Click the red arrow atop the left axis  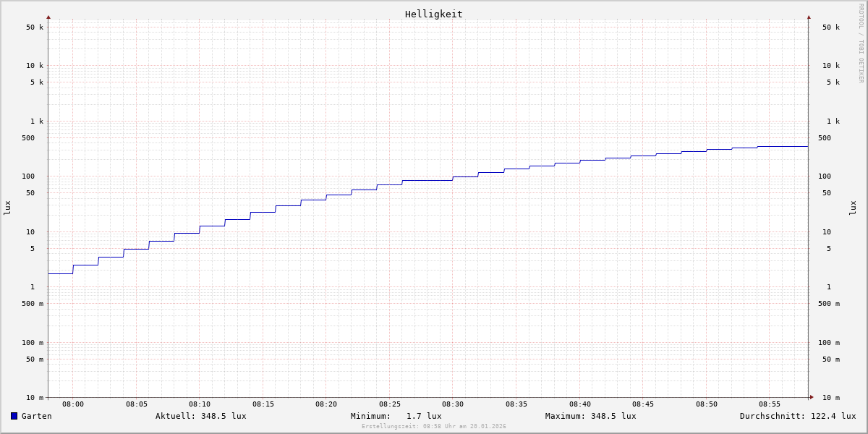[48, 17]
